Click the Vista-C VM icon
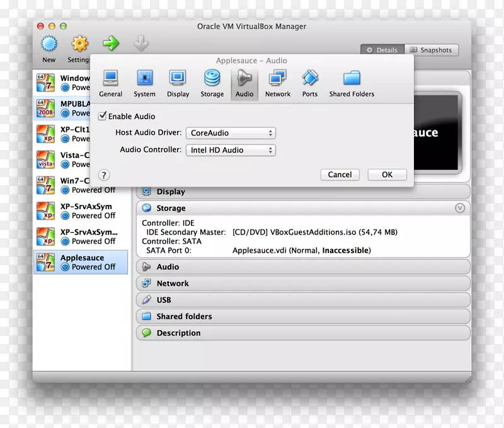The height and width of the screenshot is (428, 504). tap(45, 159)
